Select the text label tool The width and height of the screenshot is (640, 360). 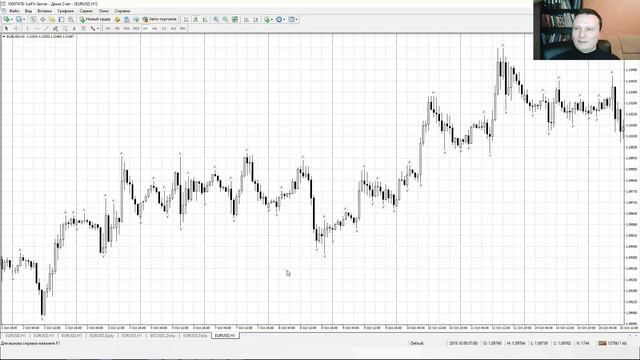coord(83,28)
